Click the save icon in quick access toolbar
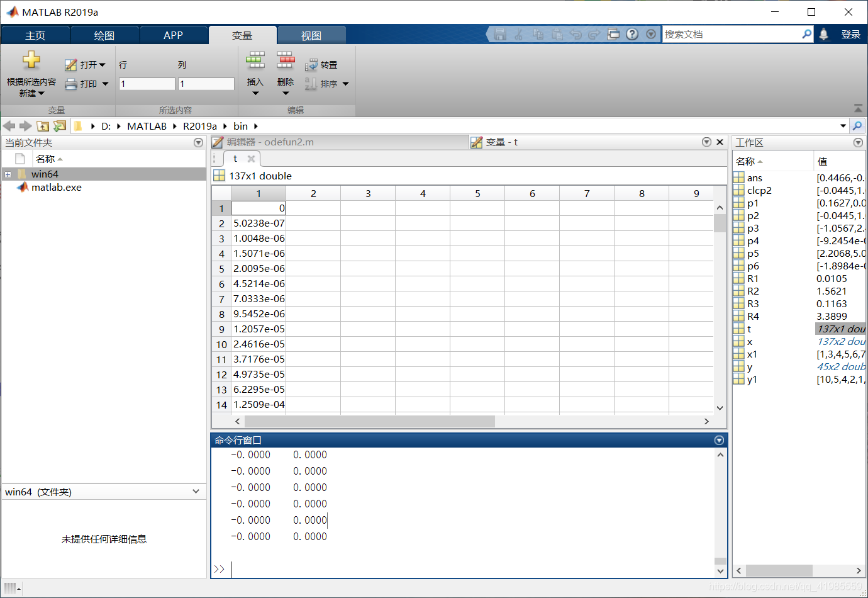Screen dimensions: 868x598 [500, 34]
